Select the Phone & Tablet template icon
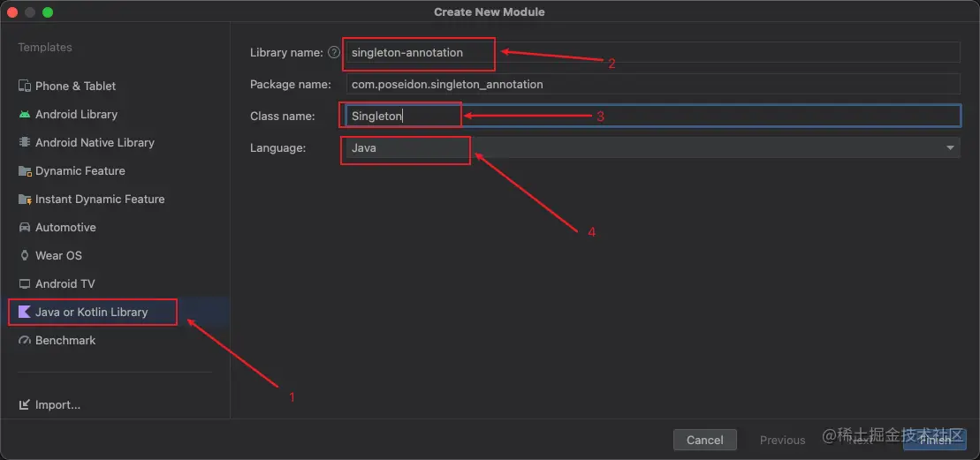This screenshot has width=980, height=460. [25, 87]
